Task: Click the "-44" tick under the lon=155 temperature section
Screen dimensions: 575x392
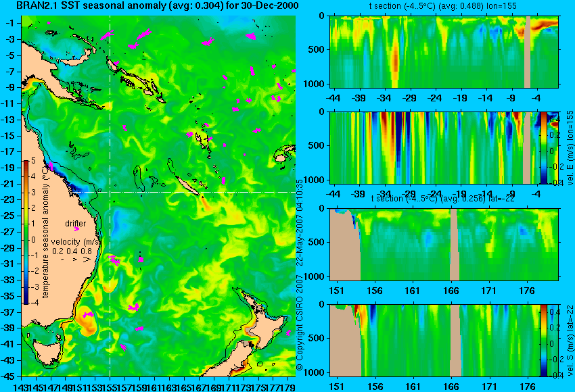Action: [x=333, y=98]
